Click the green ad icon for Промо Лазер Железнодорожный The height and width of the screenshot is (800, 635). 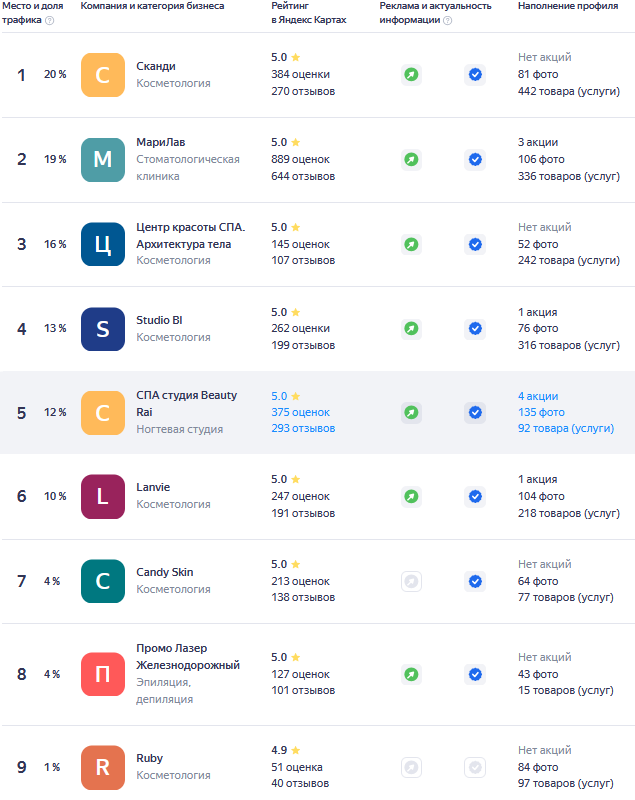pos(411,674)
